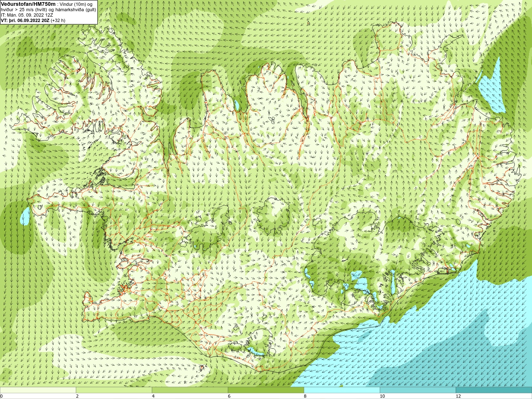The height and width of the screenshot is (399, 532).
Task: Click the Veðurstofan/HM750m title text
Action: [x=28, y=4]
